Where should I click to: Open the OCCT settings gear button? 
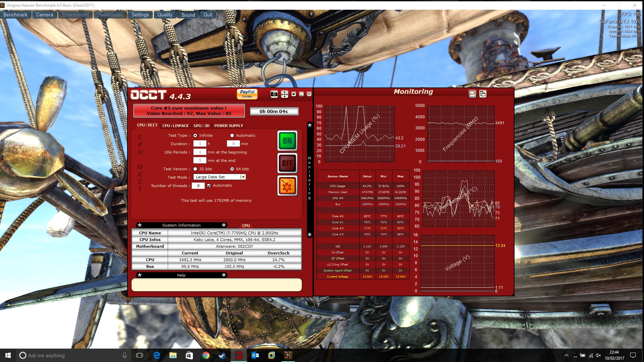pyautogui.click(x=287, y=186)
